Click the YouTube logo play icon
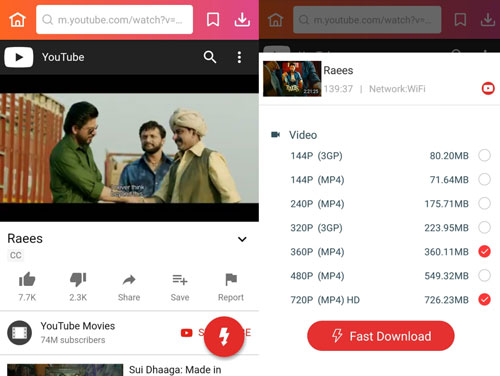500x376 pixels. pos(19,57)
